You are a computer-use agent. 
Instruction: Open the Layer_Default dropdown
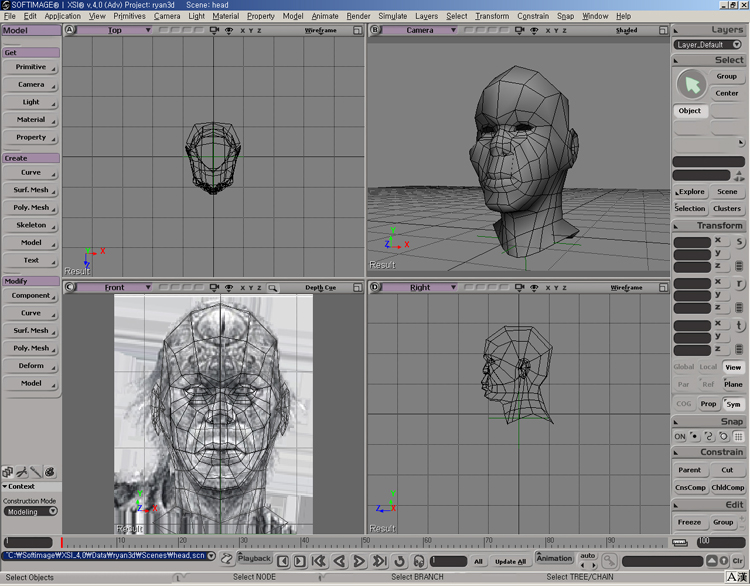click(x=708, y=45)
